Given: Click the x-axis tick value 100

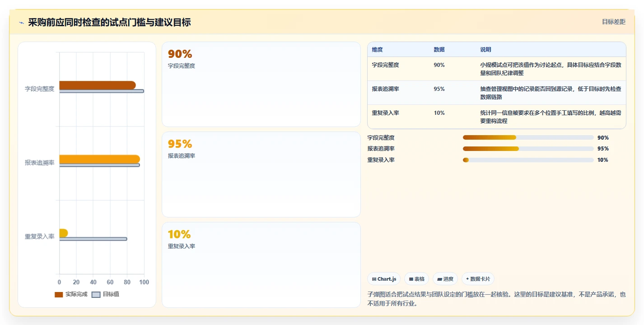Looking at the screenshot, I should click(x=144, y=282).
